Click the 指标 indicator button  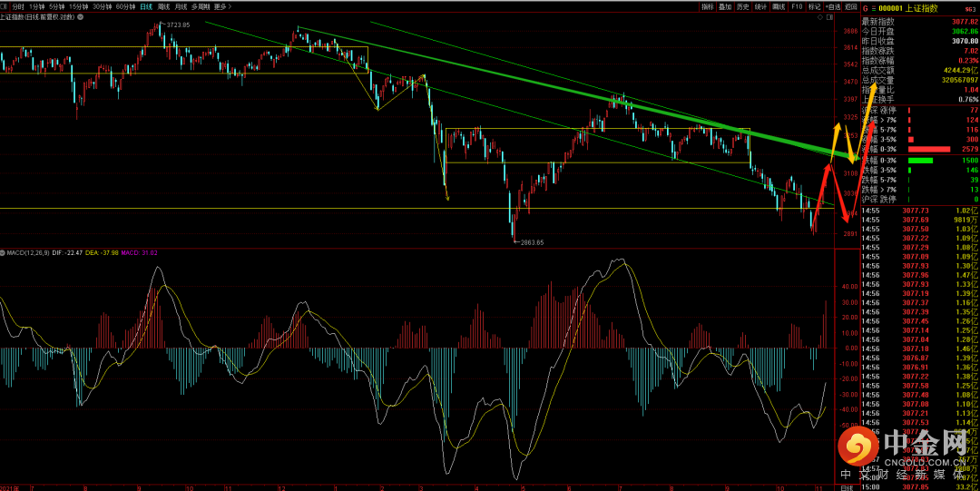708,5
